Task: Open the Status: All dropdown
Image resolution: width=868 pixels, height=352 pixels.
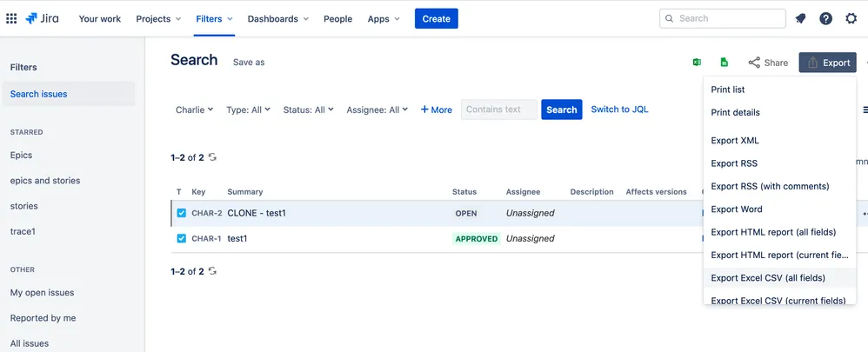Action: [309, 110]
